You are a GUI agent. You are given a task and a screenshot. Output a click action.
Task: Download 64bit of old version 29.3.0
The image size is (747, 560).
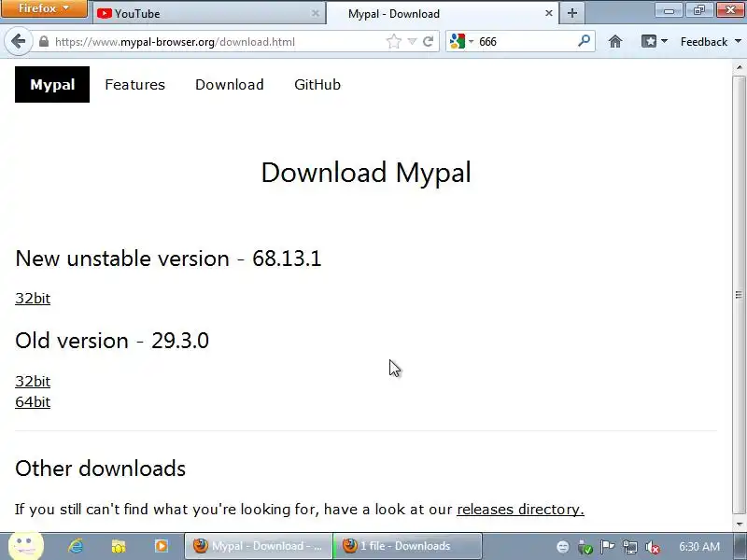click(33, 401)
